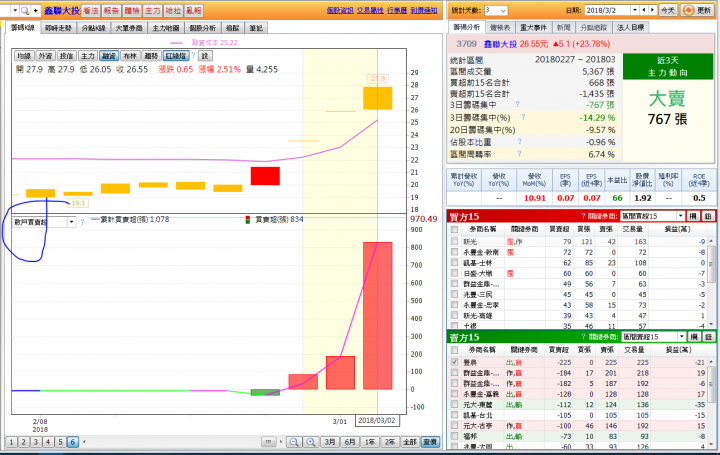Toggle the 外資 chart overlay
The width and height of the screenshot is (720, 455).
point(45,56)
